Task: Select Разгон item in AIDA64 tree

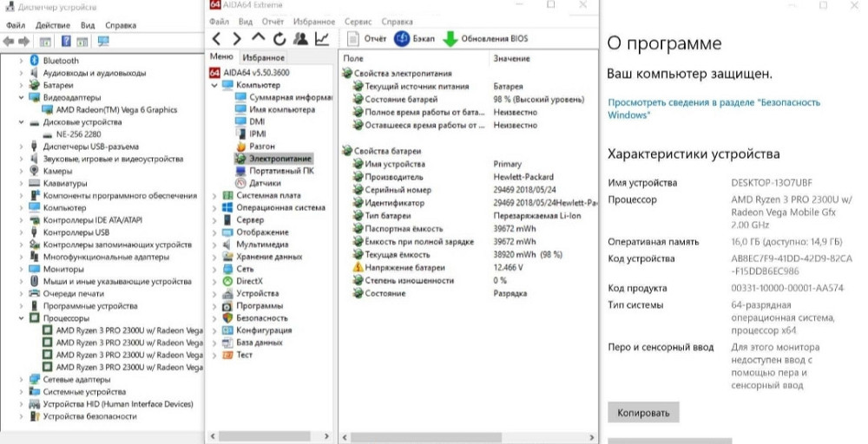Action: coord(261,147)
